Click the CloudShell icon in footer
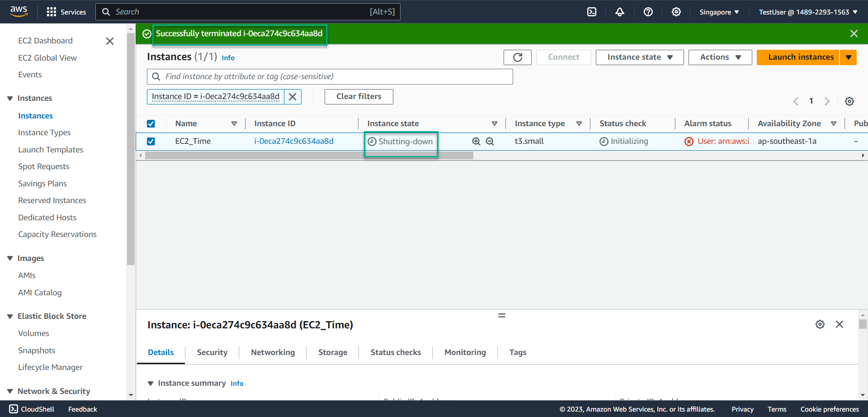The height and width of the screenshot is (417, 868). tap(14, 409)
